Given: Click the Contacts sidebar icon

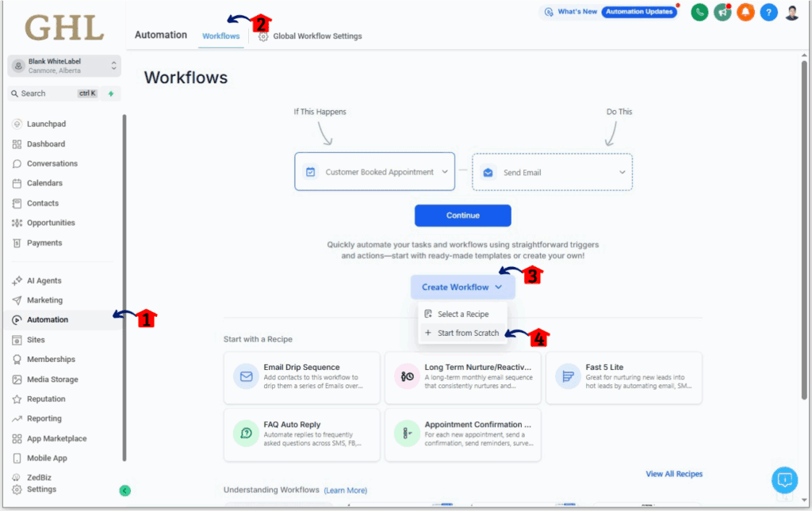Looking at the screenshot, I should pyautogui.click(x=17, y=204).
